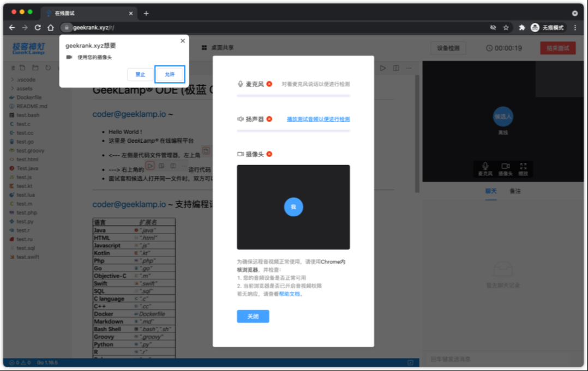This screenshot has height=371, width=588.
Task: Bookmark the page with star icon
Action: point(506,27)
